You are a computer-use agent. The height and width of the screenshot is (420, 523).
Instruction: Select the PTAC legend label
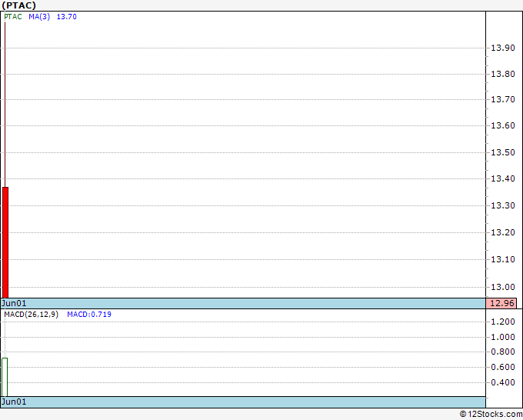click(13, 17)
